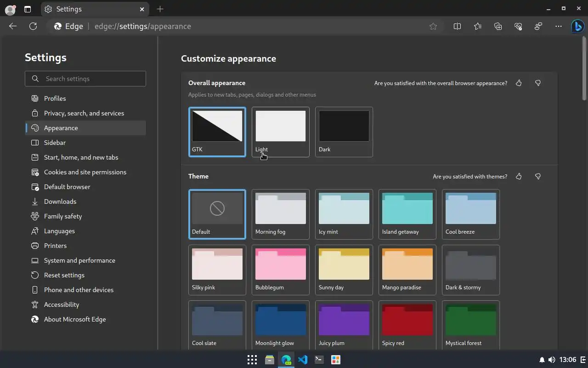Open the app grid launcher in taskbar

point(252,360)
